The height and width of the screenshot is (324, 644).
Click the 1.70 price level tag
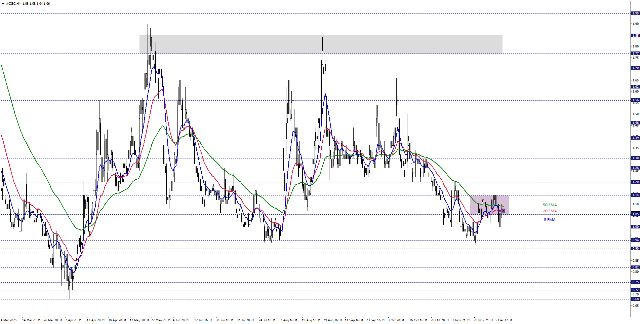click(635, 68)
